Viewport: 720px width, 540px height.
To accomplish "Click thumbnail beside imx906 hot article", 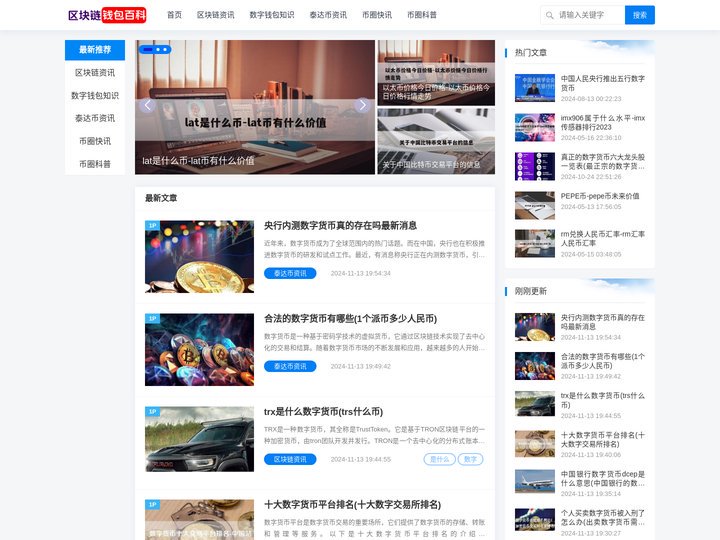I will coord(534,127).
